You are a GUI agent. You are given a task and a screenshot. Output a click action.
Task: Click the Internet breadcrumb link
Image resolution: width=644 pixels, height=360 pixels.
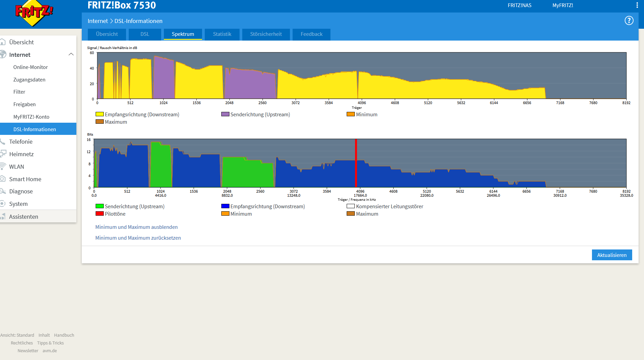[98, 21]
